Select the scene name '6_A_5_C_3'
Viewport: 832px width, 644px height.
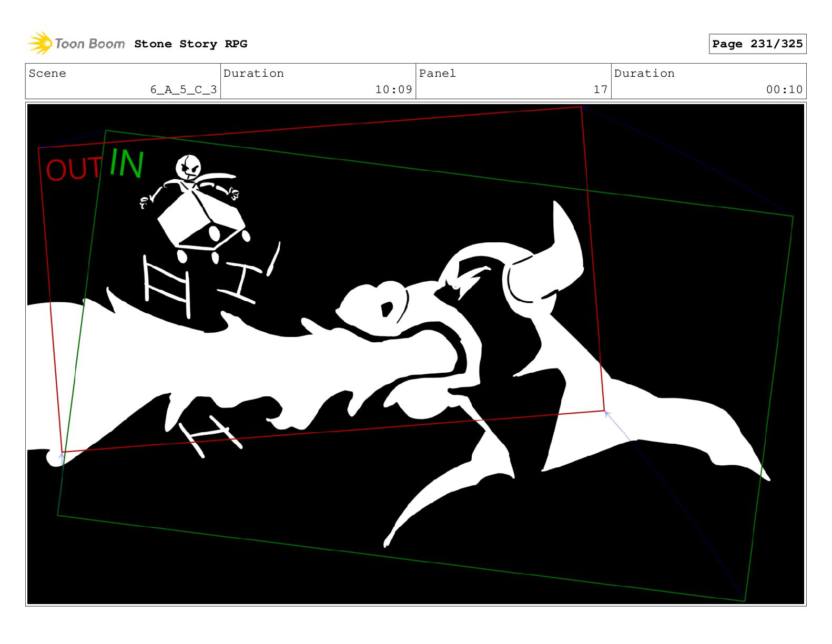pos(184,89)
